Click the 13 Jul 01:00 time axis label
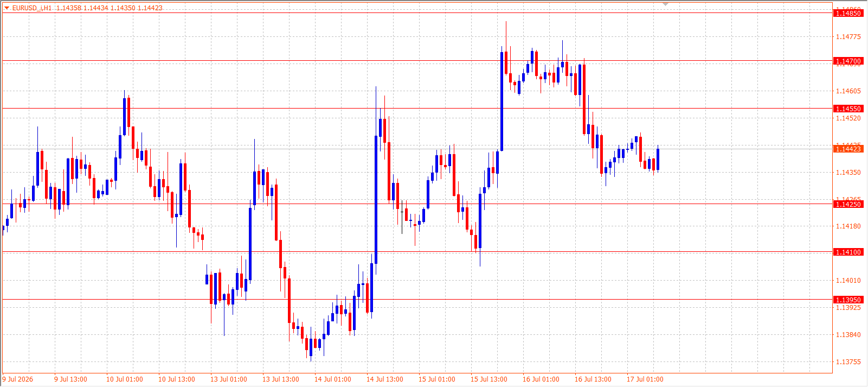Viewport: 868px width, 387px height. click(x=229, y=379)
